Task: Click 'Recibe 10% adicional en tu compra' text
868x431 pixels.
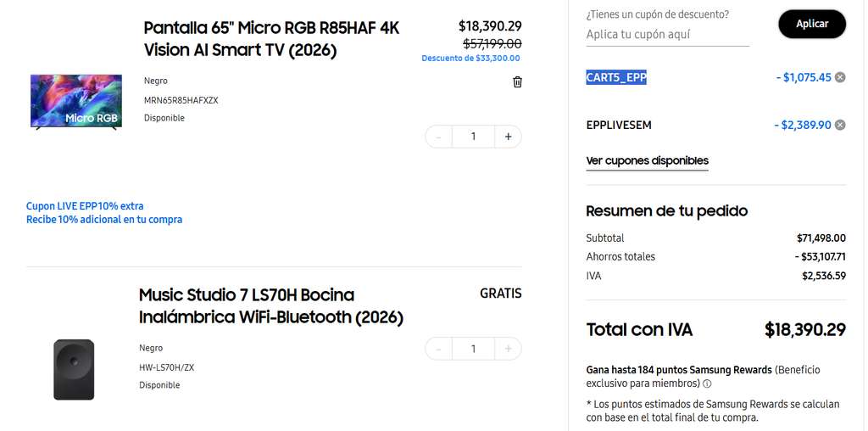Action: tap(104, 220)
